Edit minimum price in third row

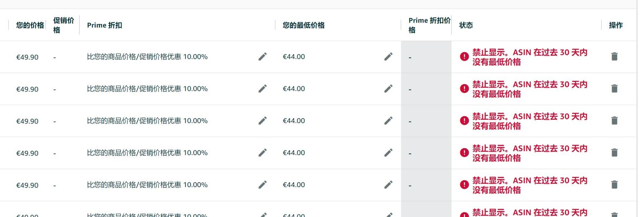tap(388, 120)
